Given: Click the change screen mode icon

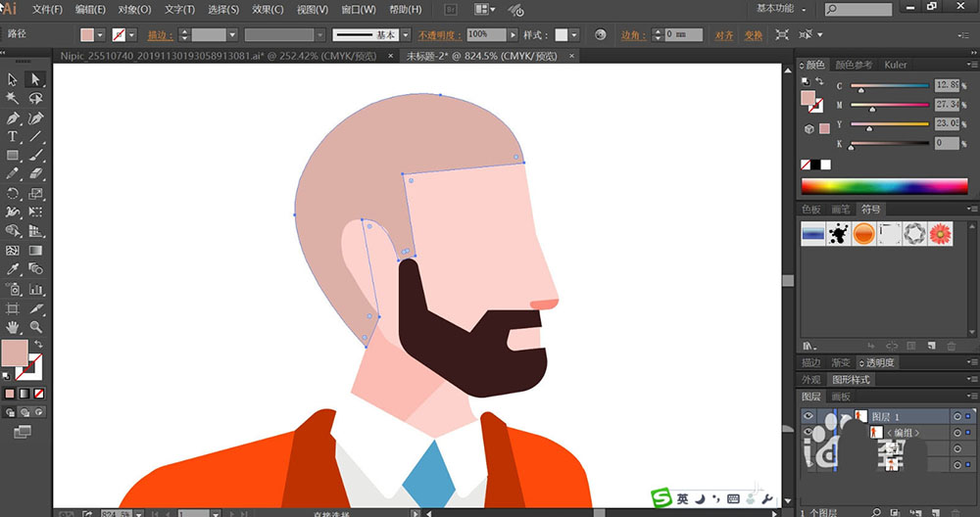Looking at the screenshot, I should point(22,432).
